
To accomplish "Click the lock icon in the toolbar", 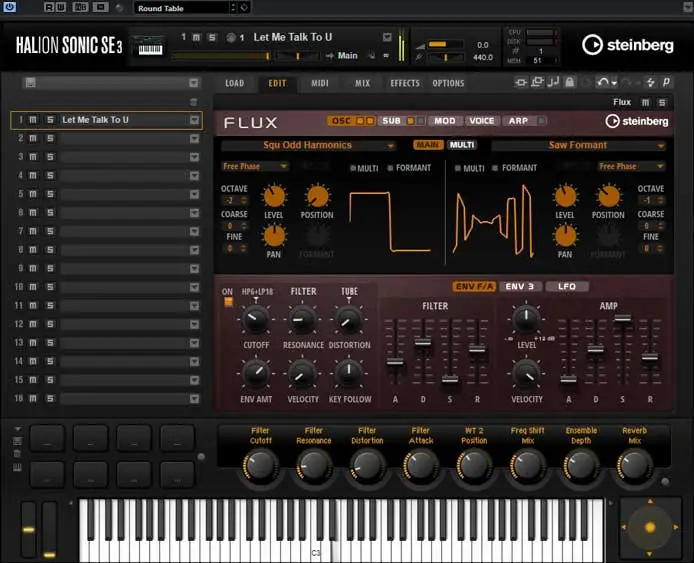I will coord(569,82).
